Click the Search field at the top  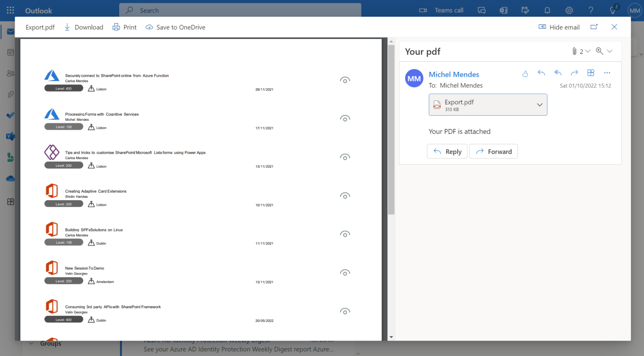(240, 10)
